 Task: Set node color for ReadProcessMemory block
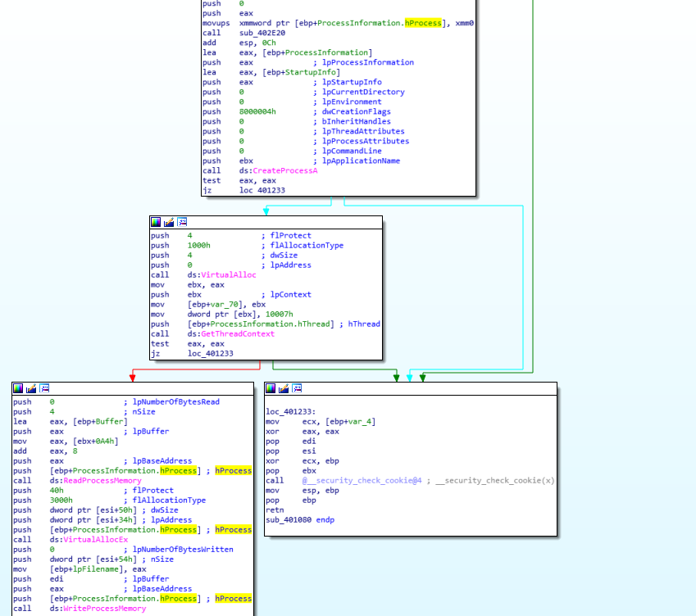18,388
